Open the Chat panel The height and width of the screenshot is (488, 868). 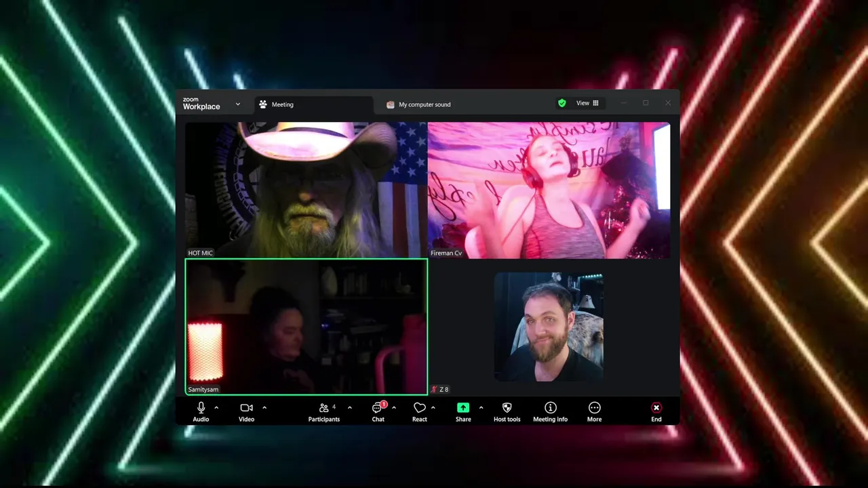coord(378,411)
